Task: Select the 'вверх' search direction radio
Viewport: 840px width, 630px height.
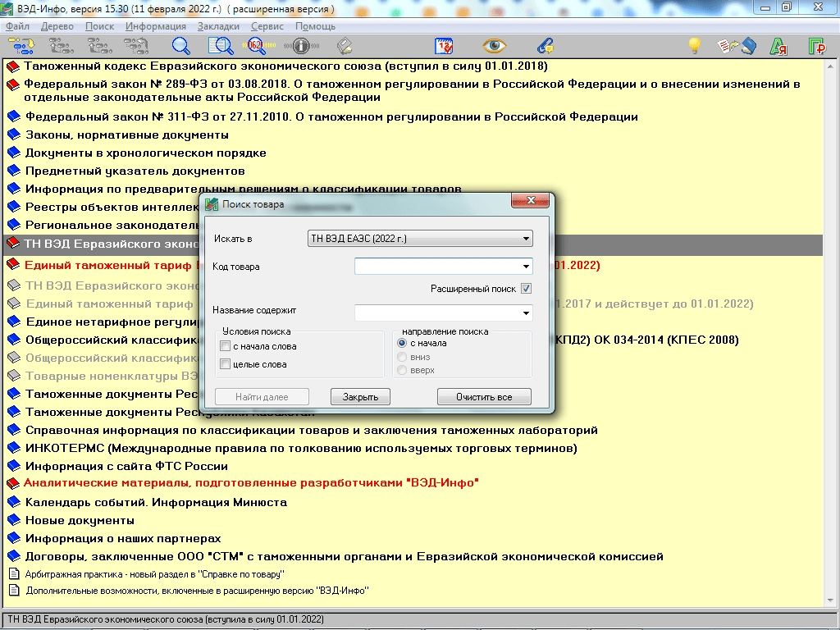Action: click(x=402, y=370)
